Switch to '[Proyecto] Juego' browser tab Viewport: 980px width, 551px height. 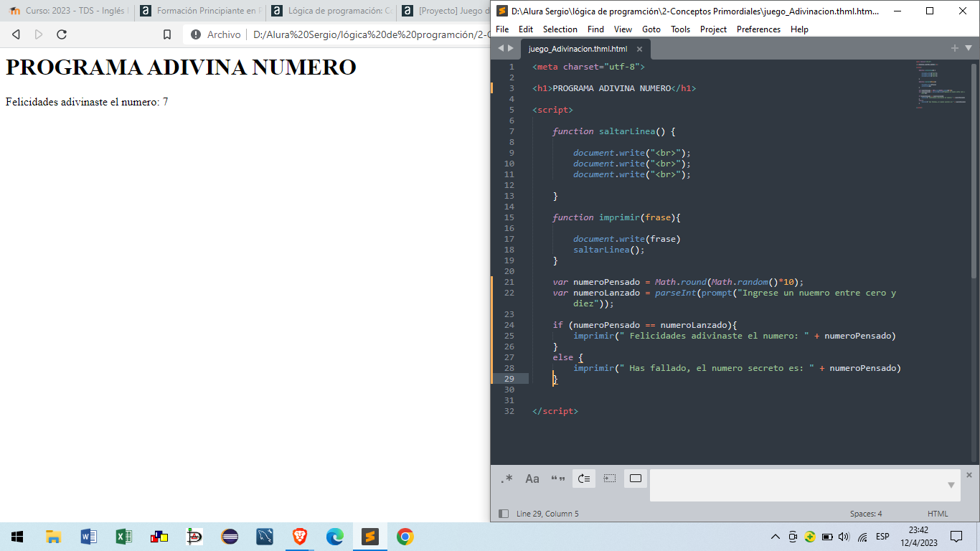click(x=445, y=11)
